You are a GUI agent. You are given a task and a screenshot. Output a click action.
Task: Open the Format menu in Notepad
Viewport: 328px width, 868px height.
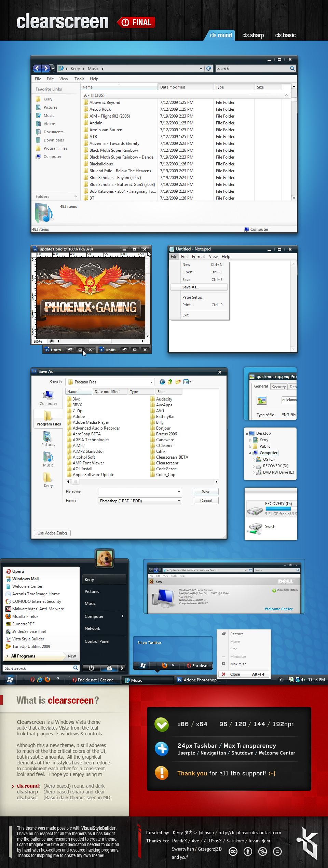tap(199, 257)
